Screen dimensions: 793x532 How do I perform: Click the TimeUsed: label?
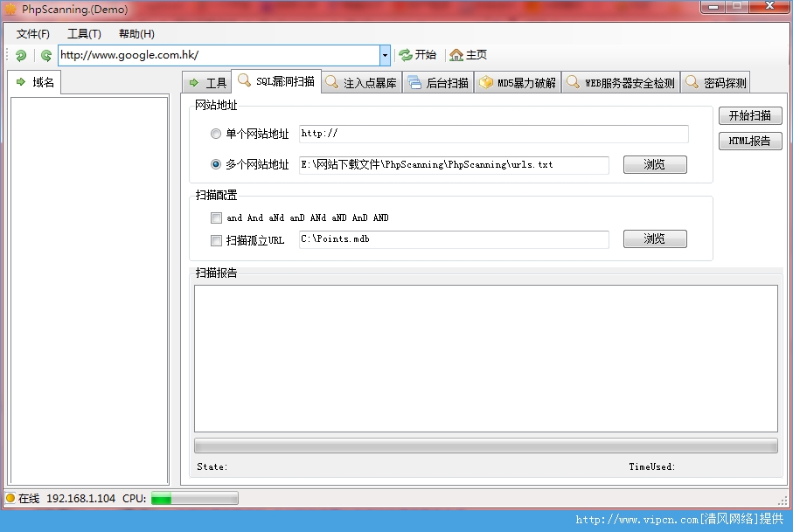(652, 466)
